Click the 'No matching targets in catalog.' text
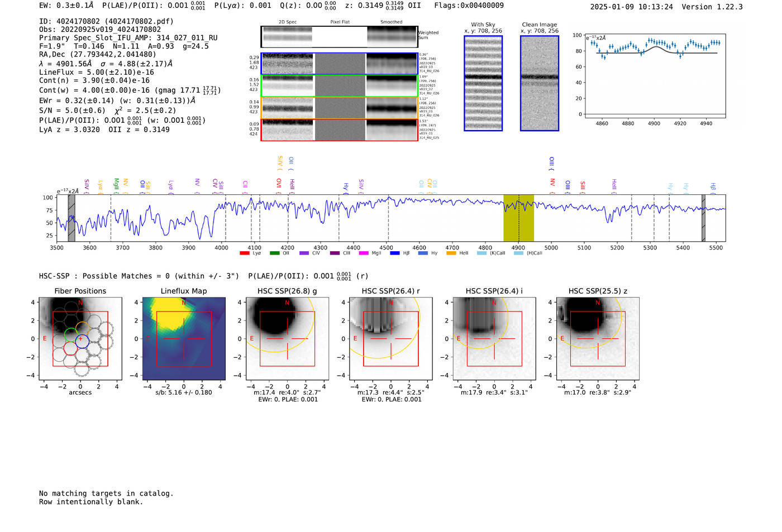 106,493
